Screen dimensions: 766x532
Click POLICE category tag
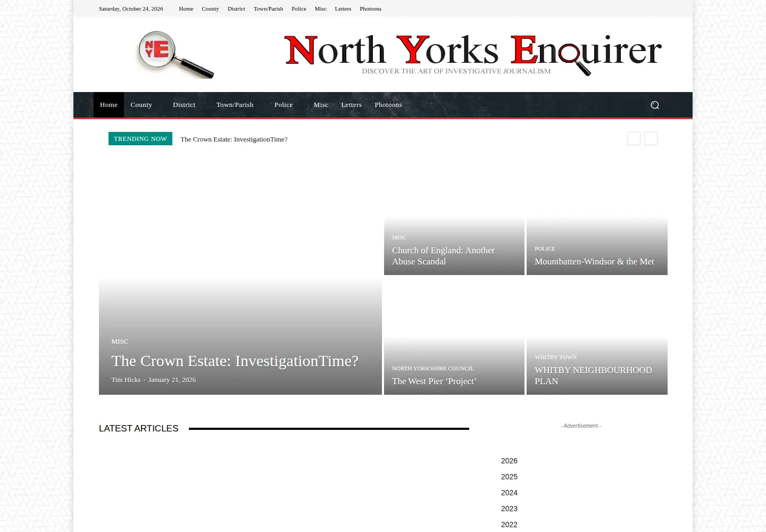point(545,249)
